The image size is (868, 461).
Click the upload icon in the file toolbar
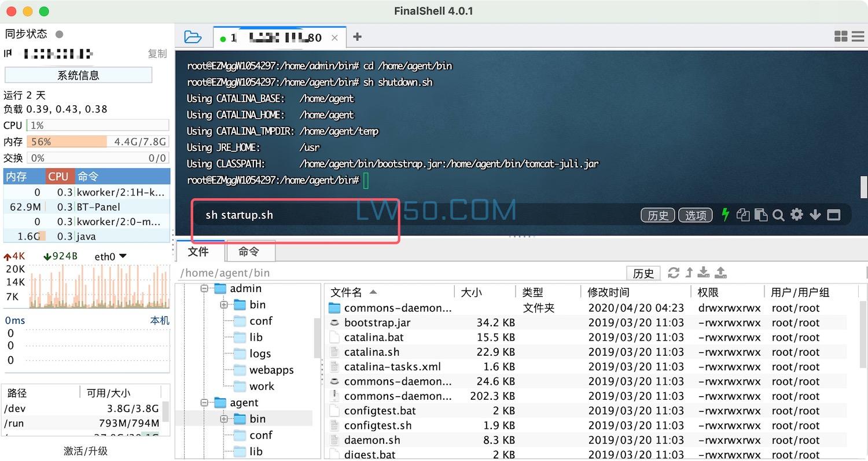pos(721,272)
